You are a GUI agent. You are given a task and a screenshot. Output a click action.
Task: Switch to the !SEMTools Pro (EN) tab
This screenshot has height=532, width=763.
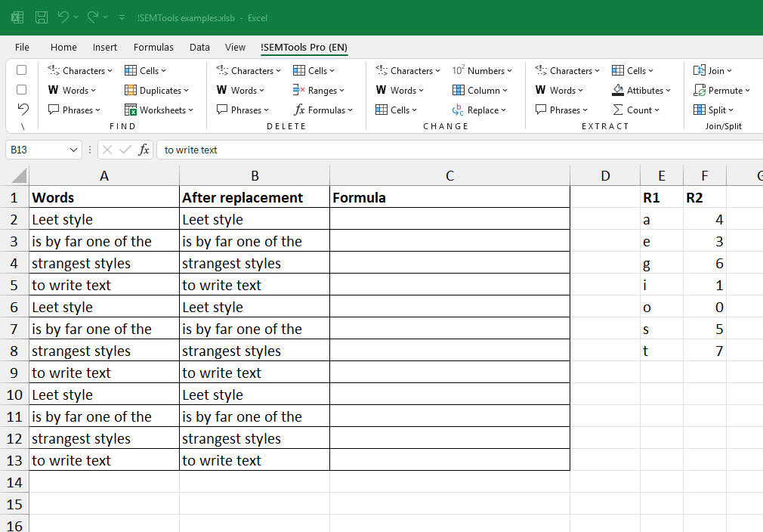pyautogui.click(x=304, y=47)
